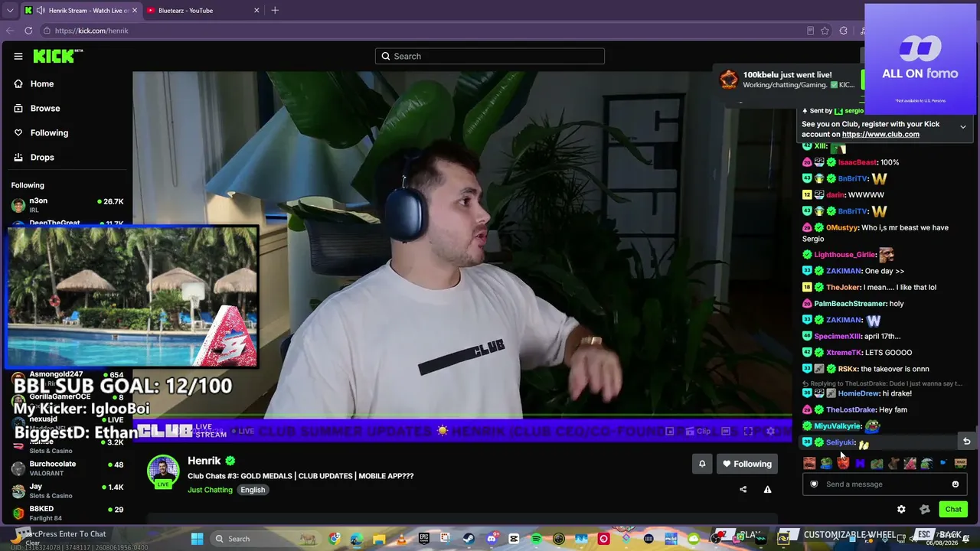The height and width of the screenshot is (551, 980).
Task: Open TheLostDrake's profile from chat
Action: (851, 410)
